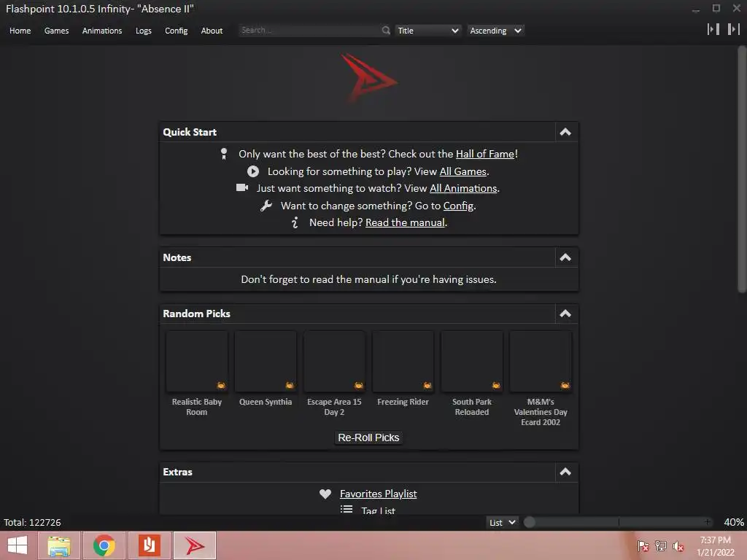This screenshot has width=747, height=560.
Task: Launch Google Chrome from the taskbar
Action: tap(104, 545)
